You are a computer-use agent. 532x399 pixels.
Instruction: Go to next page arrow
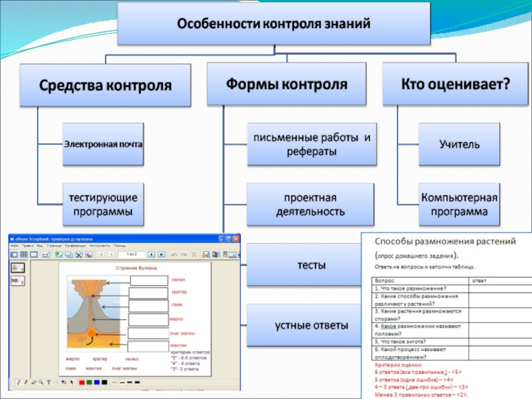tap(152, 255)
